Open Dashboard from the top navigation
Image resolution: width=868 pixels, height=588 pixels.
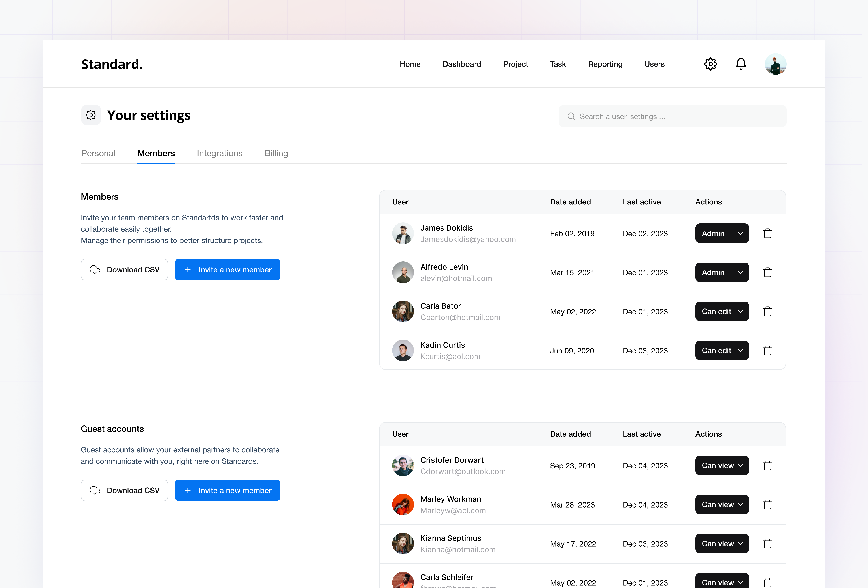click(462, 64)
